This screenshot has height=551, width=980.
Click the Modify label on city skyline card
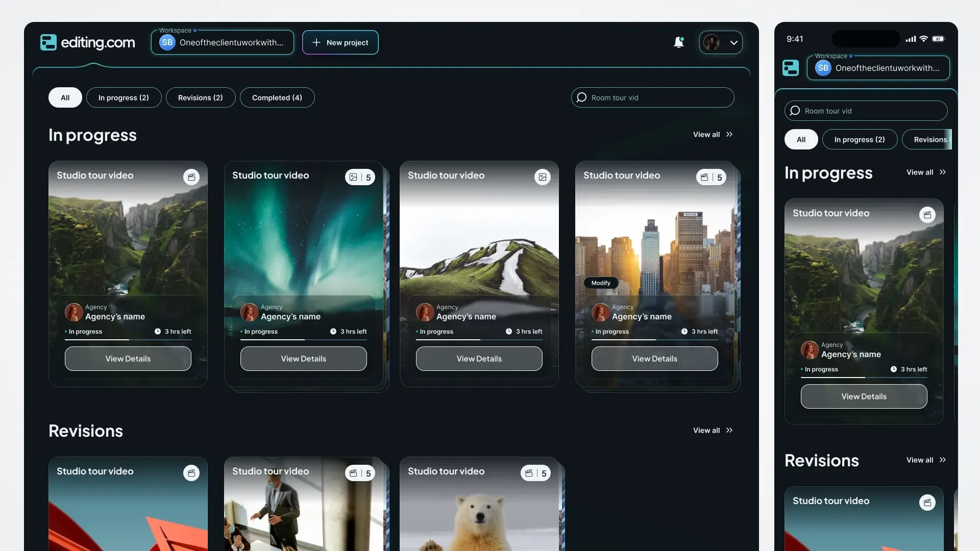601,283
